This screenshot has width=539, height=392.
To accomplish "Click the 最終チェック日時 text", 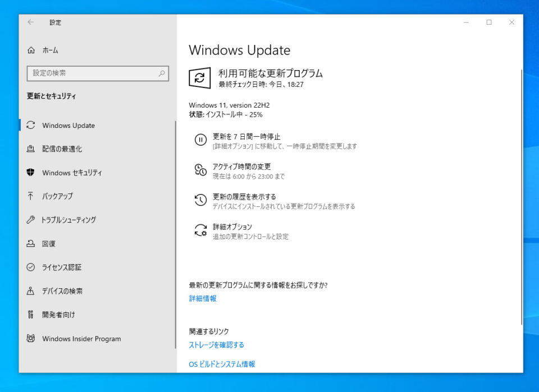I will (x=261, y=85).
